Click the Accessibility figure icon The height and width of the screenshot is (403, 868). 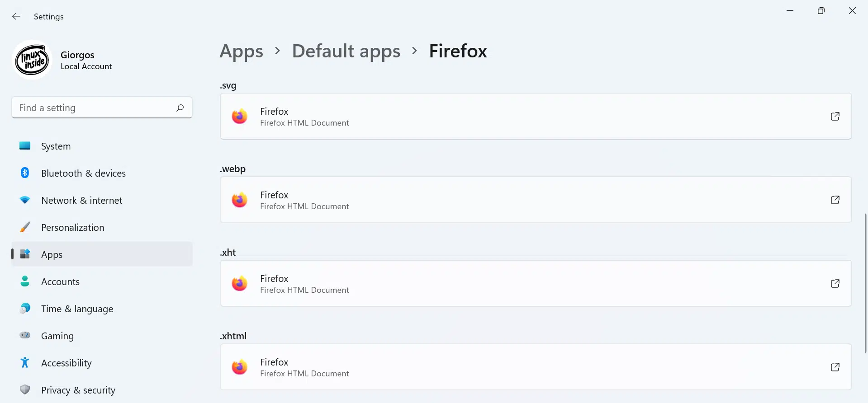25,362
